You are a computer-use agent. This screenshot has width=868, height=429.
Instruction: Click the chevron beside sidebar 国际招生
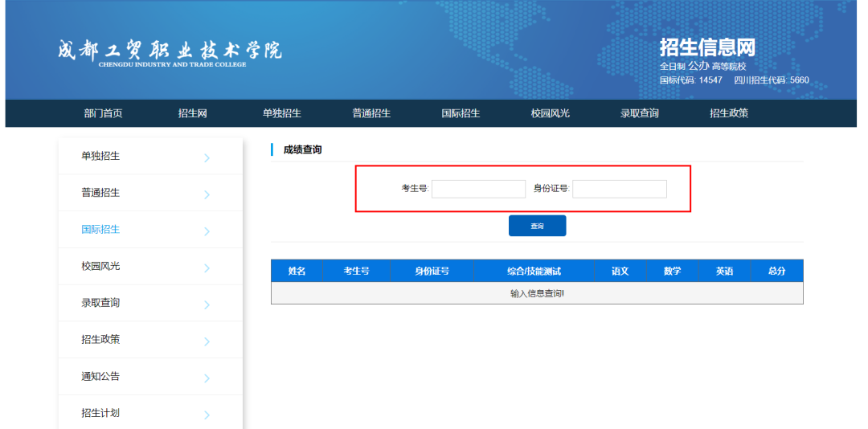207,231
